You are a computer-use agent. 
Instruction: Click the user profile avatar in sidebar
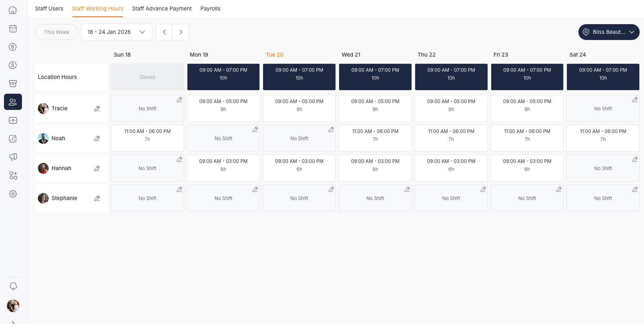point(13,306)
